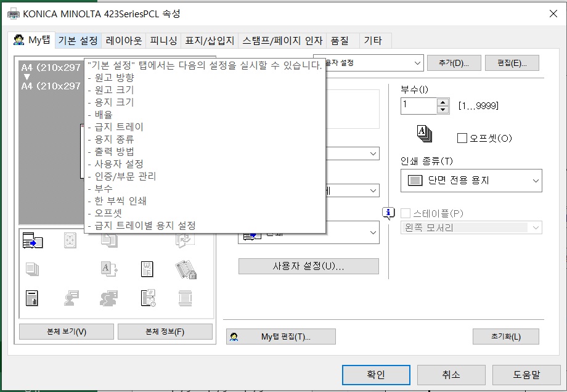Screen dimensions: 567x392
Task: Click the grayed overlapping pages combination icon
Action: (109, 241)
